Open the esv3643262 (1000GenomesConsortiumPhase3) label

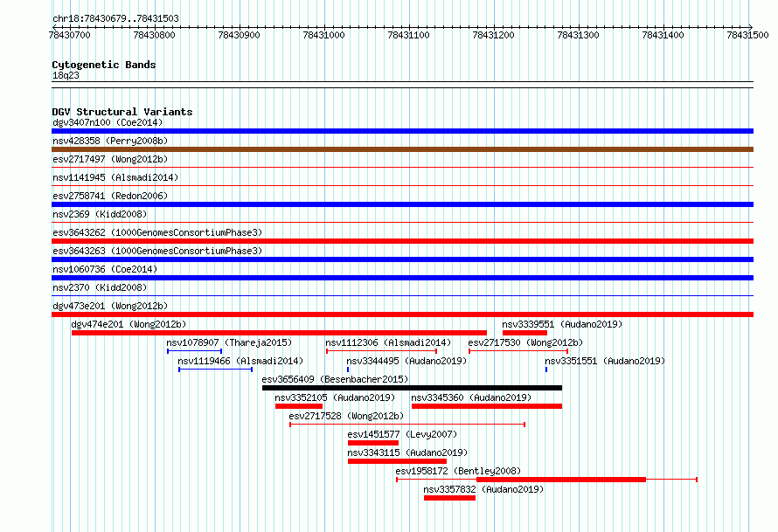pos(157,232)
